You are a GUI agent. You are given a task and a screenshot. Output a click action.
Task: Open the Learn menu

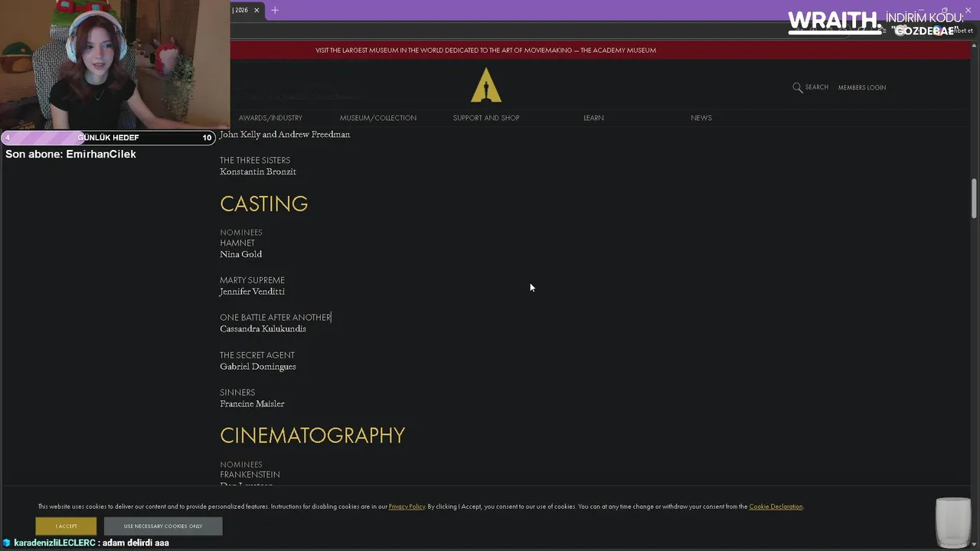pyautogui.click(x=593, y=118)
